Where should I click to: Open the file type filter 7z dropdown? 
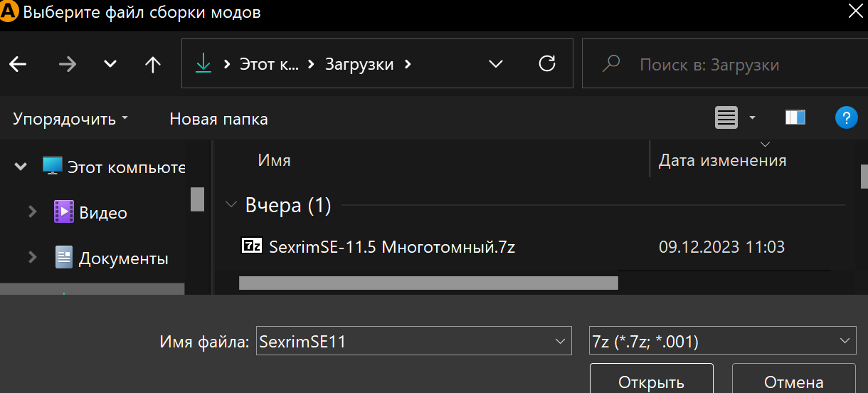(x=845, y=342)
